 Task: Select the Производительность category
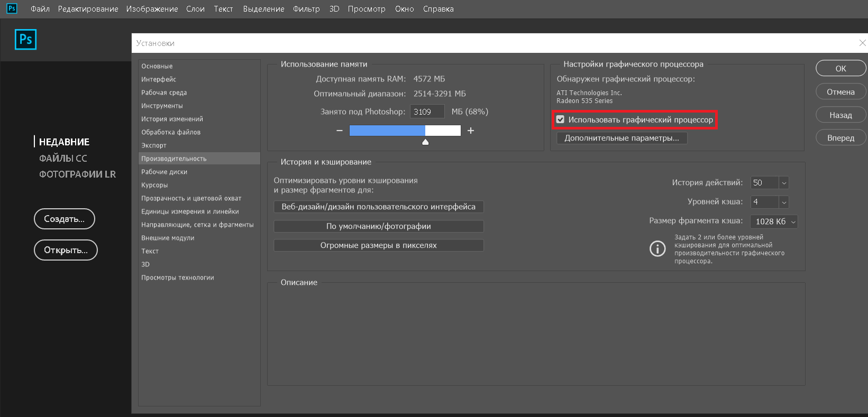click(199, 159)
